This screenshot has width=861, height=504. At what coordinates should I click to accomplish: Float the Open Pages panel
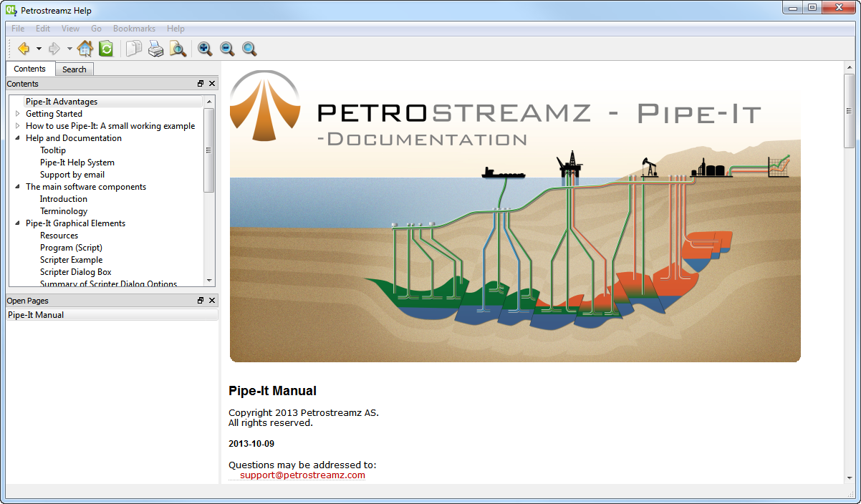tap(201, 301)
